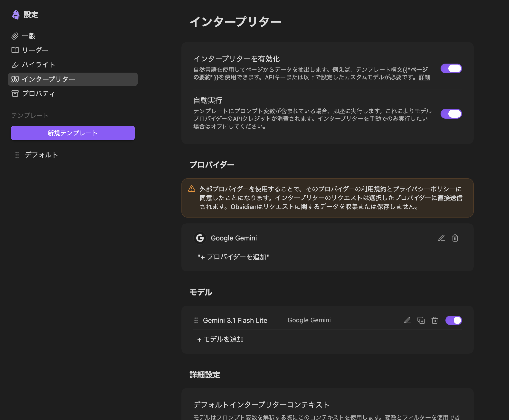Image resolution: width=509 pixels, height=420 pixels.
Task: Click デフォルトインタープリターコンテキスト label
Action: pos(261,405)
